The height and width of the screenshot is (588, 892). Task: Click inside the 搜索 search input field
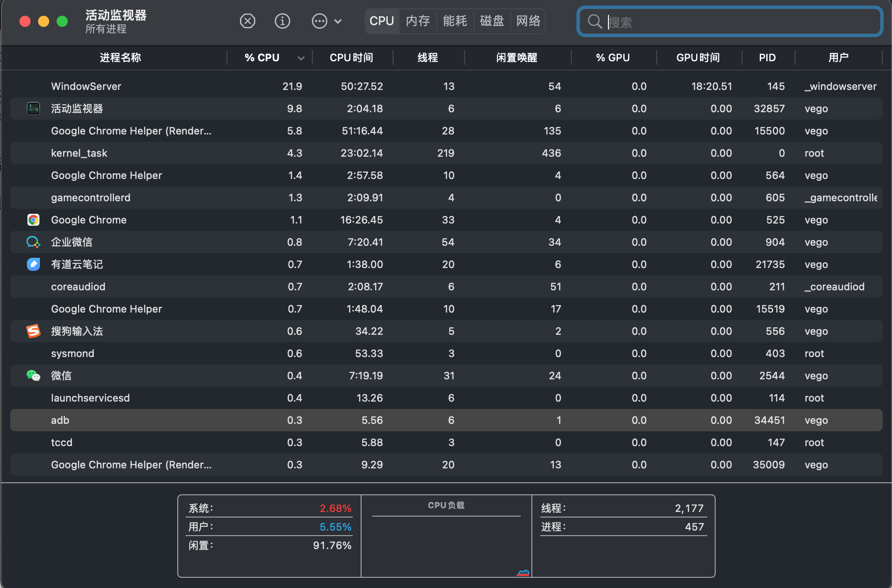tap(729, 21)
